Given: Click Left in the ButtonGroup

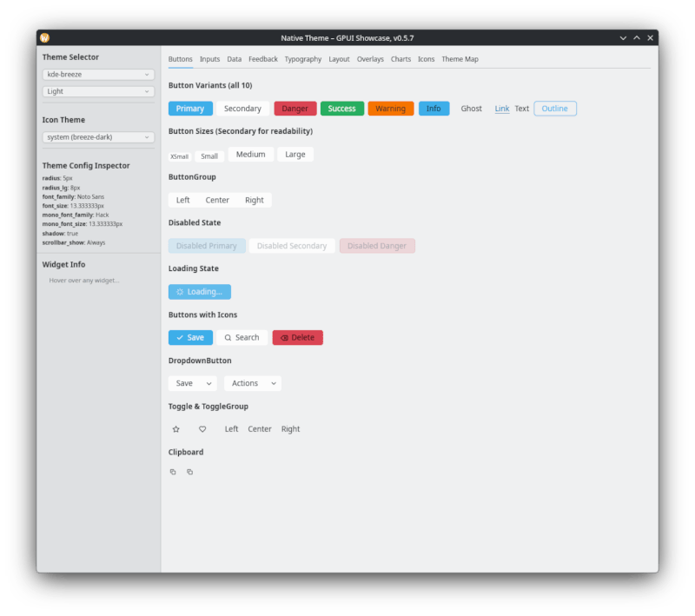Looking at the screenshot, I should tap(183, 201).
